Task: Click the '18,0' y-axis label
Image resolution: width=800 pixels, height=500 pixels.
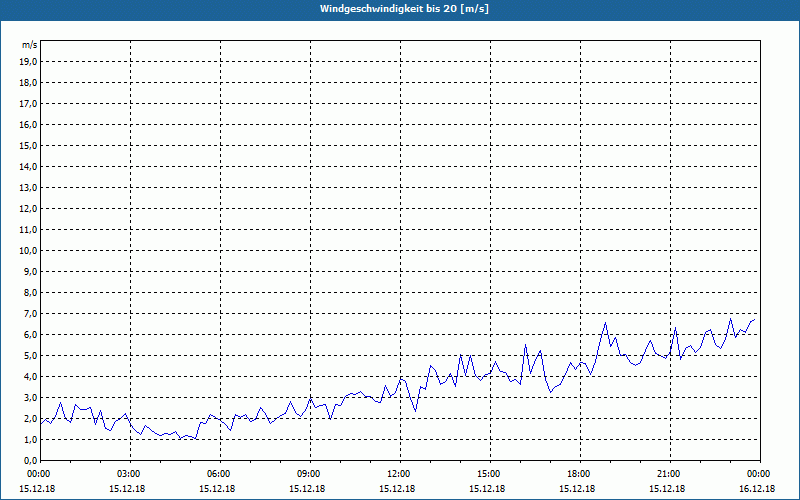Action: [28, 83]
